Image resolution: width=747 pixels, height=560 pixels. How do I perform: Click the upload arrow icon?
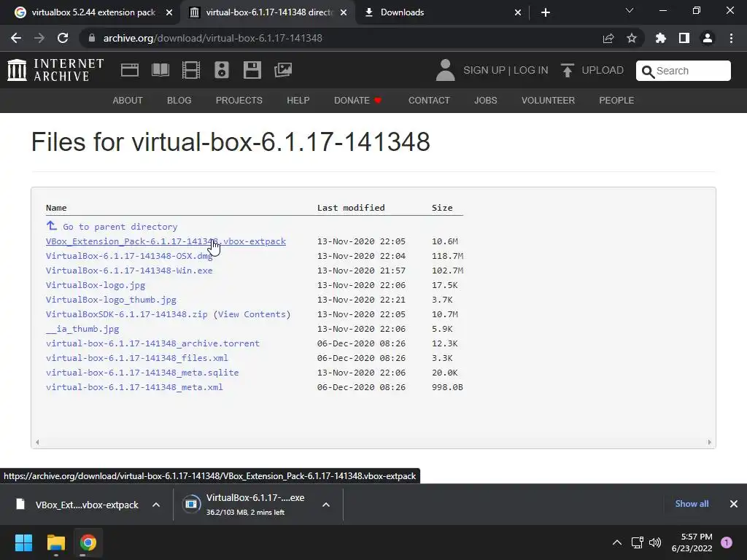pyautogui.click(x=567, y=71)
